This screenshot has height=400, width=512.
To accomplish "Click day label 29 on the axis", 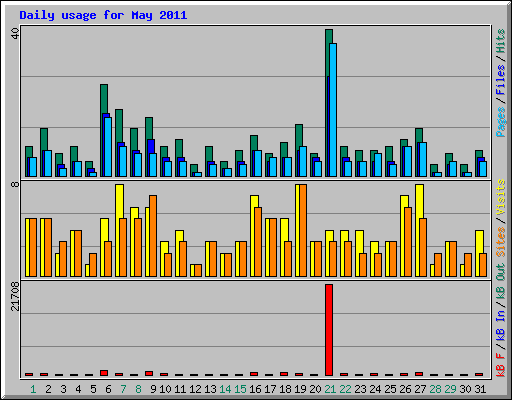I will [450, 389].
